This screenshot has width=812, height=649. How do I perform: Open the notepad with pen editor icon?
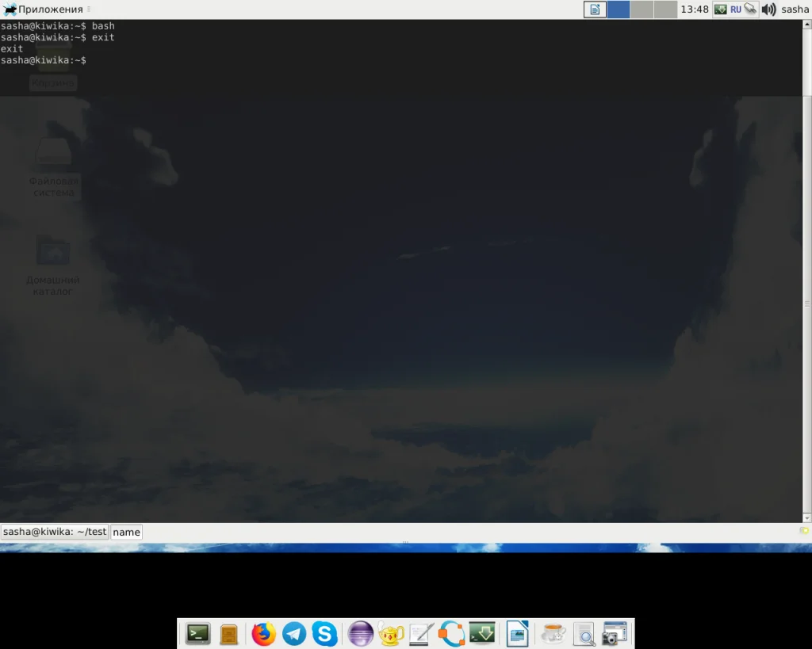[x=422, y=633]
